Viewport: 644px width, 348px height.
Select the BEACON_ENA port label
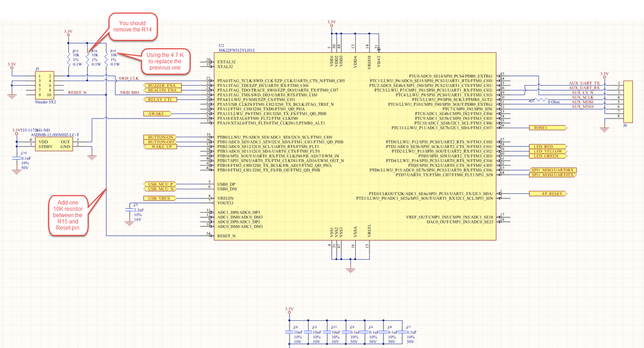[x=162, y=90]
